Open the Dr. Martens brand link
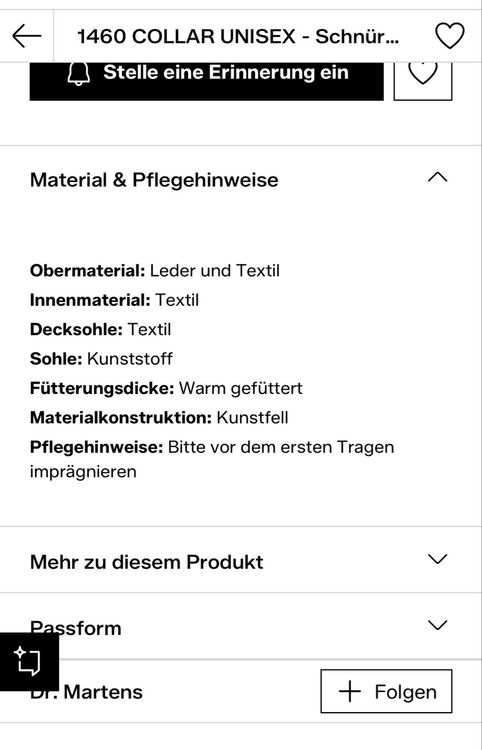This screenshot has height=750, width=482. coord(86,692)
